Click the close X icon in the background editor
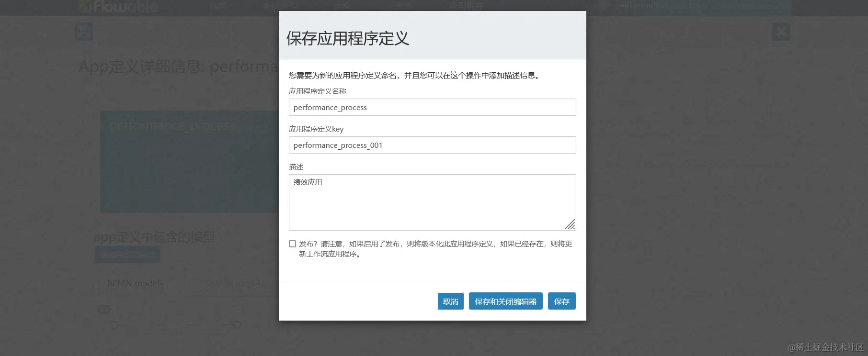 pyautogui.click(x=781, y=32)
